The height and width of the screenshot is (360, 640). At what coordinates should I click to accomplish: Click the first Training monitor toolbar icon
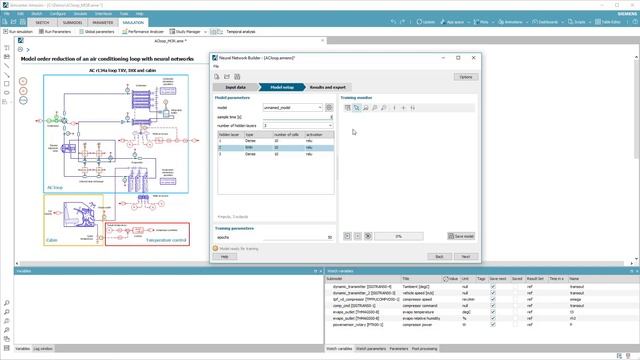point(347,108)
